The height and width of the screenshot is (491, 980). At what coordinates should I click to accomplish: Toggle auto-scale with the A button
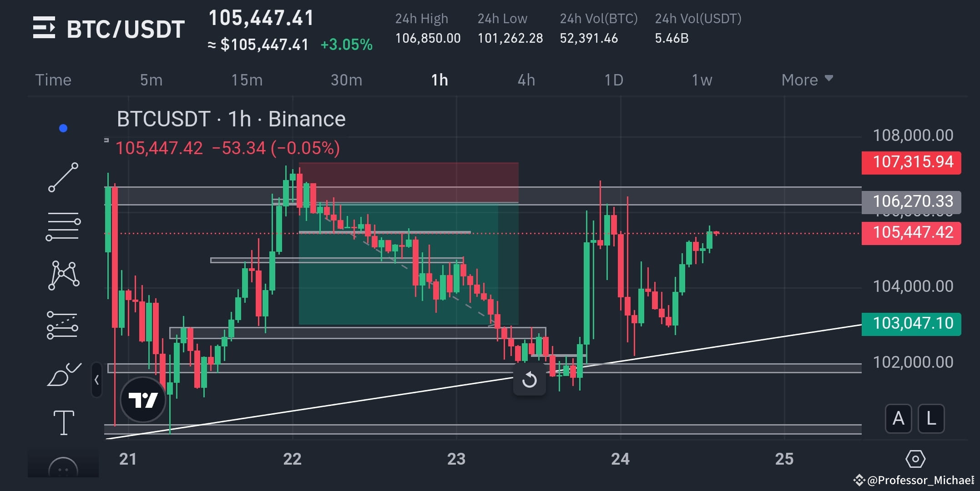898,419
